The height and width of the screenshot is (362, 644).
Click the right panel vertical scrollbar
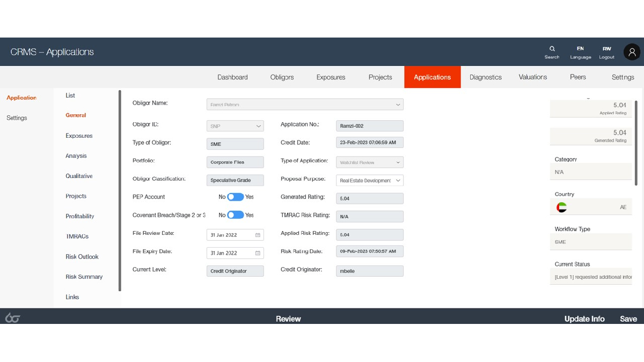636,142
